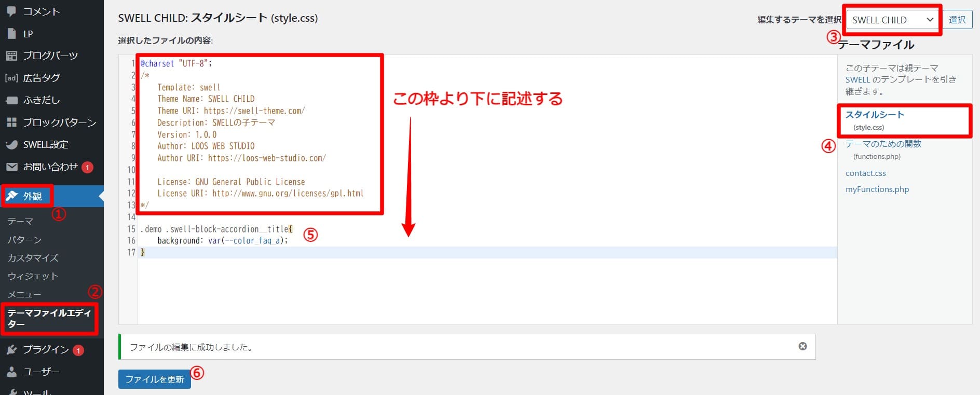Click Description: SWELLの子テーマ line
Viewport: 980px width, 395px height.
pos(216,122)
